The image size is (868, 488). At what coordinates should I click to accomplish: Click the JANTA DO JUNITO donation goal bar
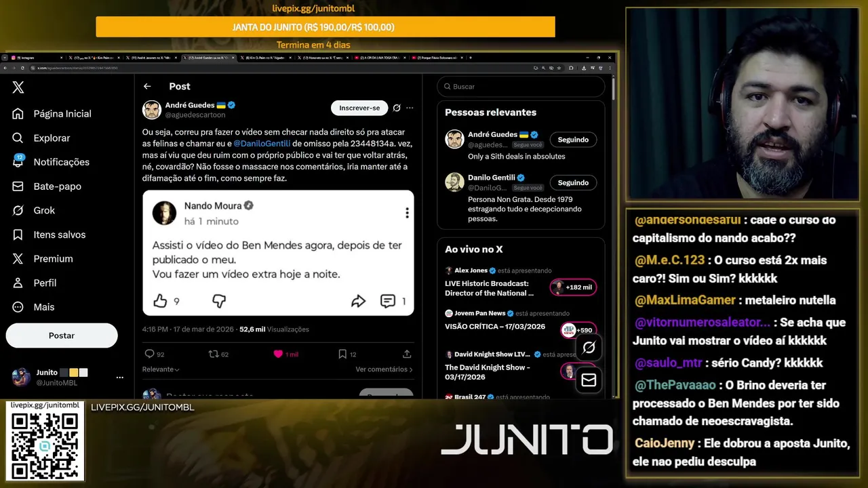(325, 27)
